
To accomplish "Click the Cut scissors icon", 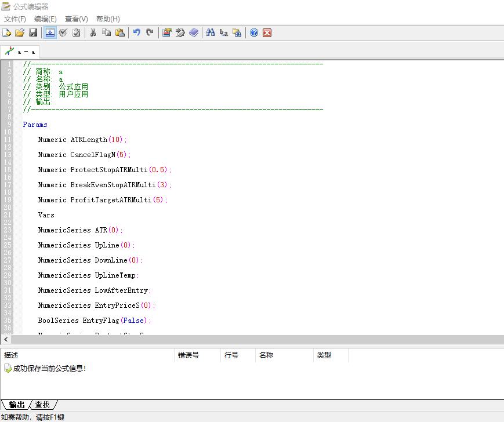I will [93, 33].
